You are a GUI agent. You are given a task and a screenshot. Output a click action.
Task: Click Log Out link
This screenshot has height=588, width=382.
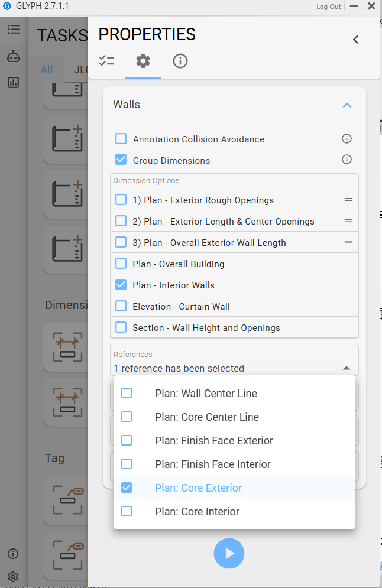click(x=328, y=7)
